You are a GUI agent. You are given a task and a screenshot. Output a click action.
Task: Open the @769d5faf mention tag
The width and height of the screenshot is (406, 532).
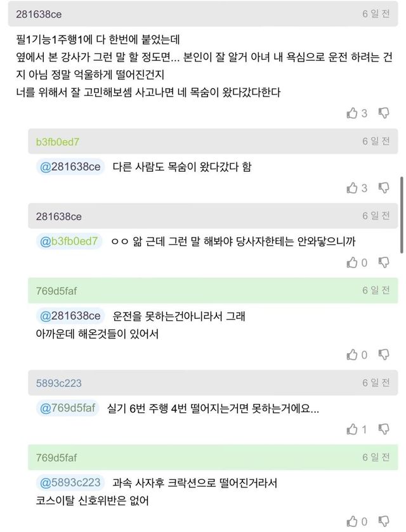(69, 408)
